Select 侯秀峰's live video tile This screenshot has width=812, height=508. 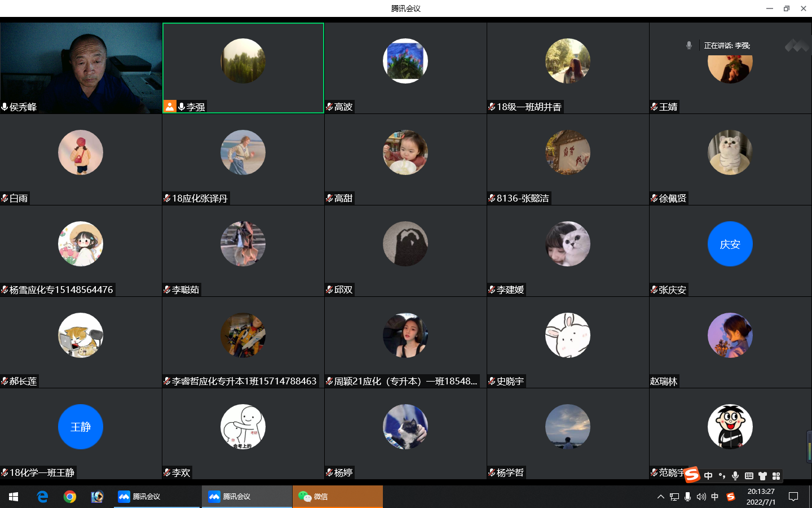(81, 68)
